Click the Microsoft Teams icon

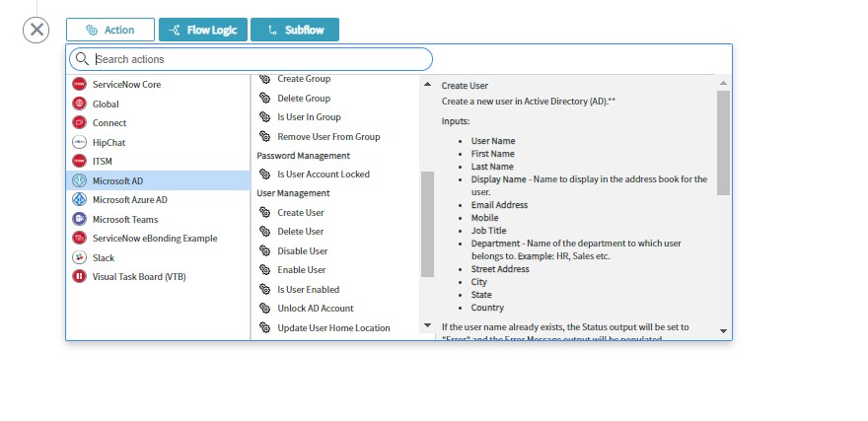click(x=79, y=219)
